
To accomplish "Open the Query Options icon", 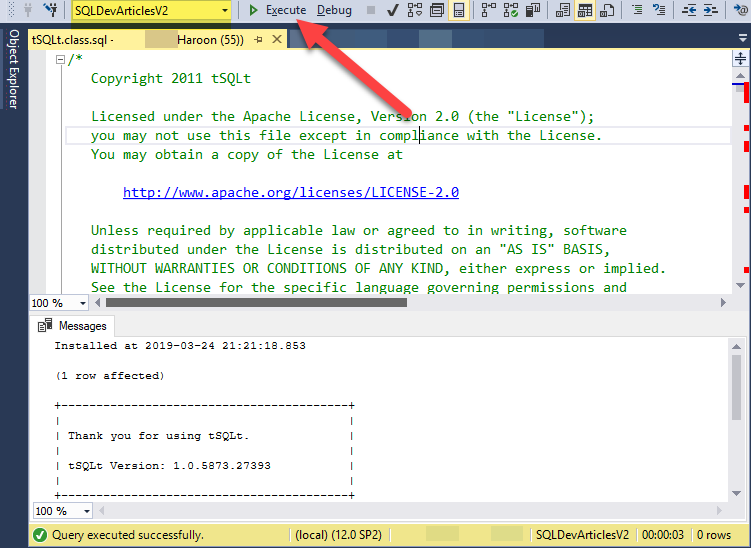I will click(436, 10).
